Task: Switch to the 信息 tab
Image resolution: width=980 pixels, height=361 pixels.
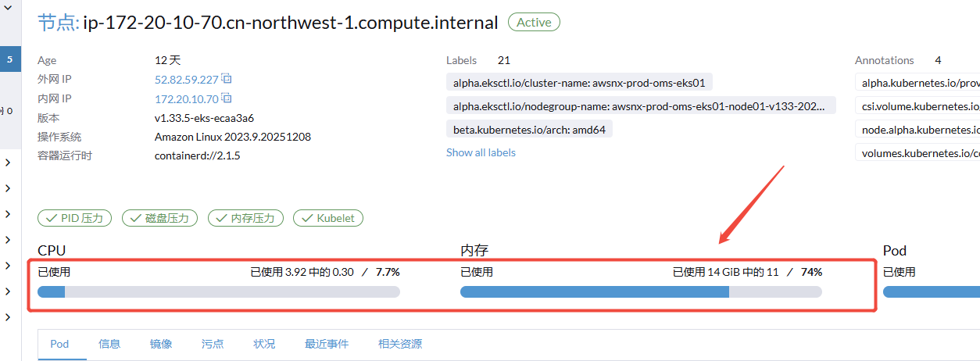Action: [x=109, y=344]
